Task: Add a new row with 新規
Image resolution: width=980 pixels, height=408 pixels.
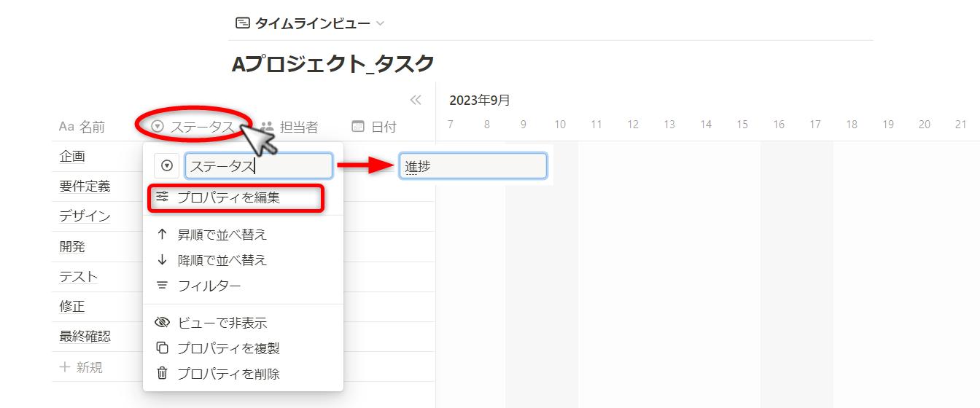Action: point(82,367)
